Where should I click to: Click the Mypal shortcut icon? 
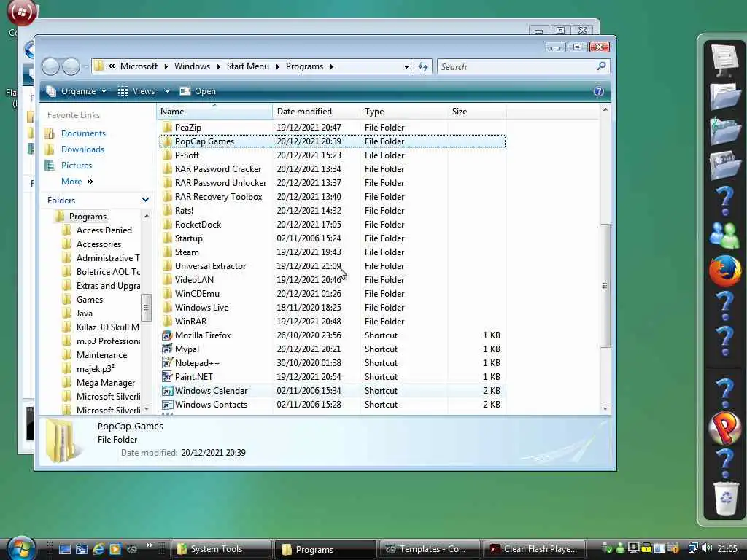point(167,349)
